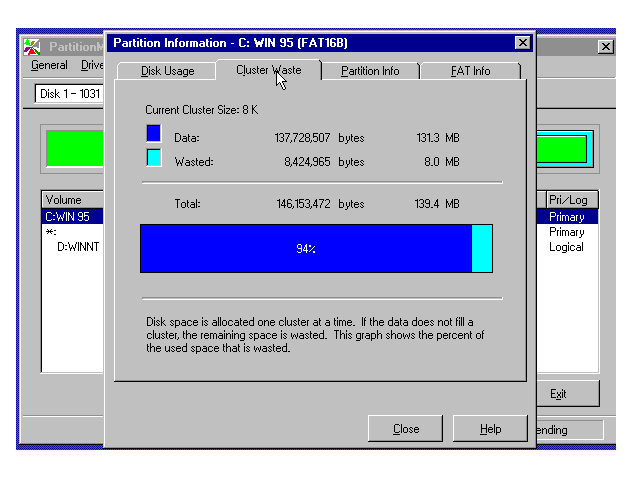Click the cyan wasted portion of bar
640x480 pixels.
482,249
